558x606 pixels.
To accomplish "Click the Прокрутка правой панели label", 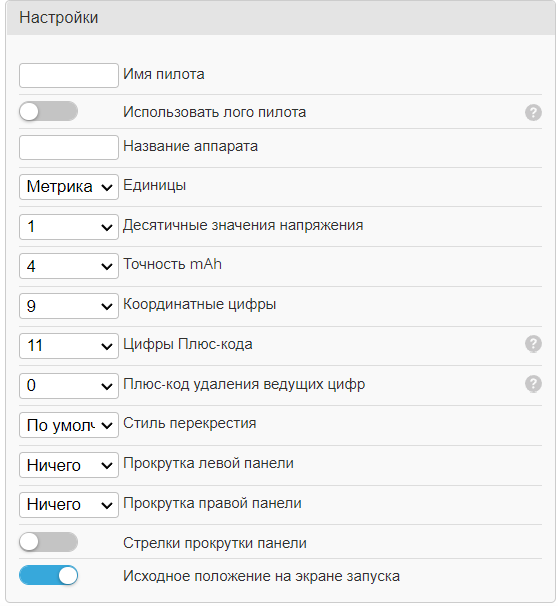I will (212, 503).
